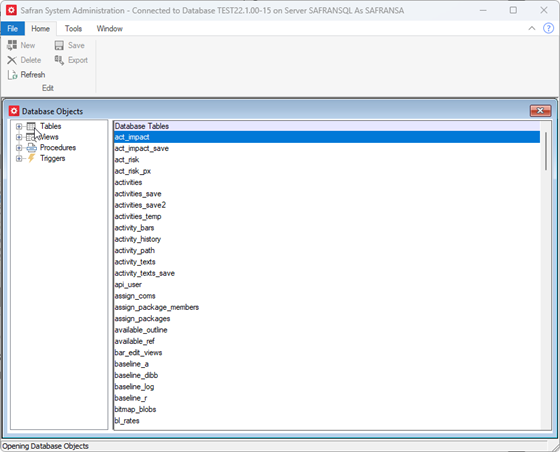
Task: Select the baseline_log row
Action: [326, 387]
